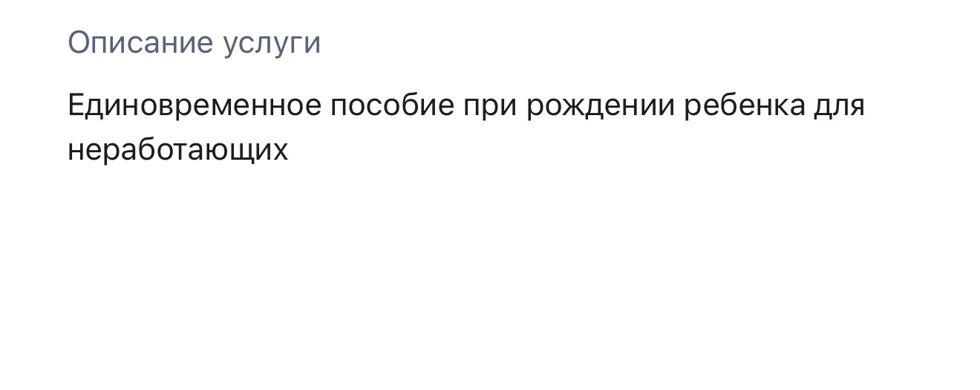Click the word 'услуги' in heading
The image size is (980, 390).
click(272, 43)
